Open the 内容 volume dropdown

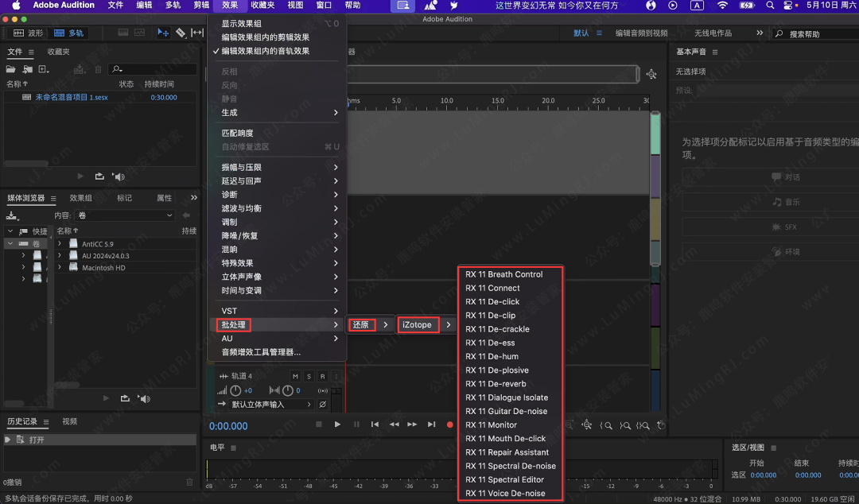pos(125,215)
